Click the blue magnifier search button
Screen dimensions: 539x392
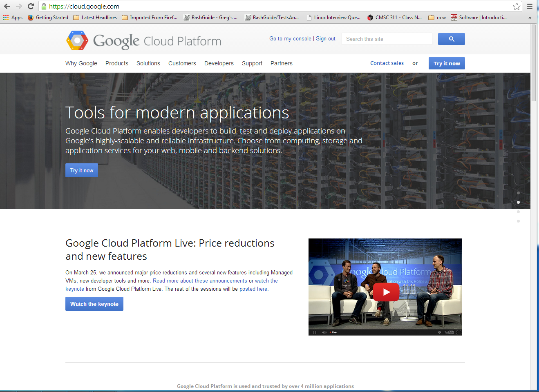[452, 39]
